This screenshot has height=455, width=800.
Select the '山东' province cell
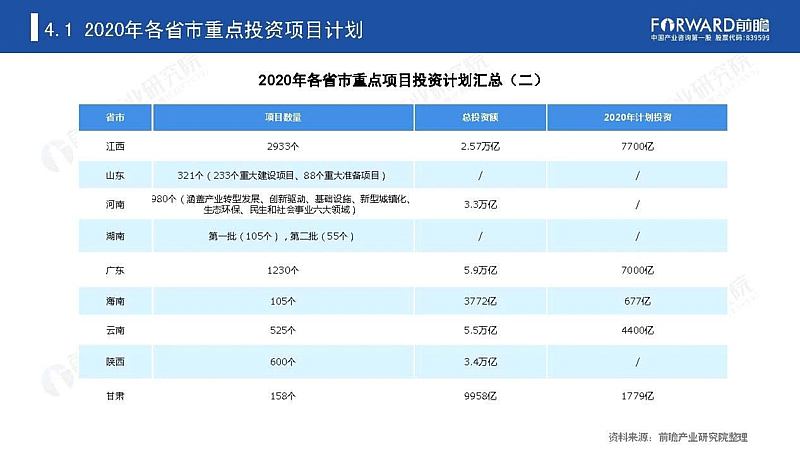pos(115,175)
